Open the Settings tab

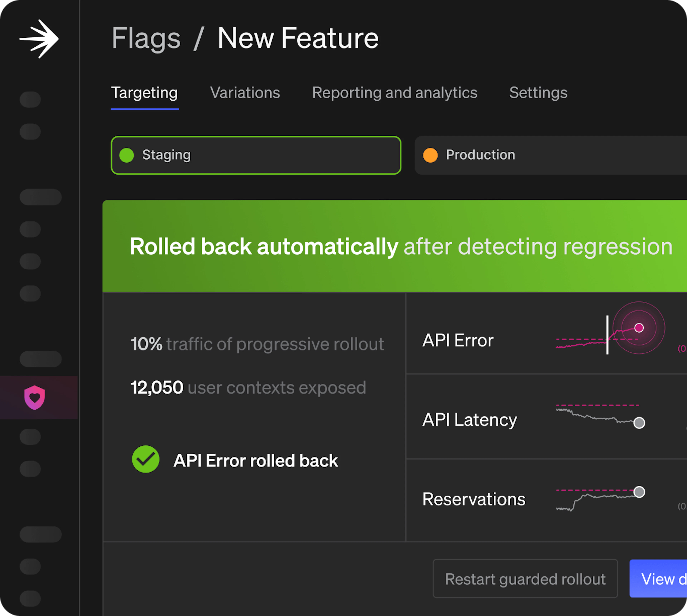click(x=538, y=93)
